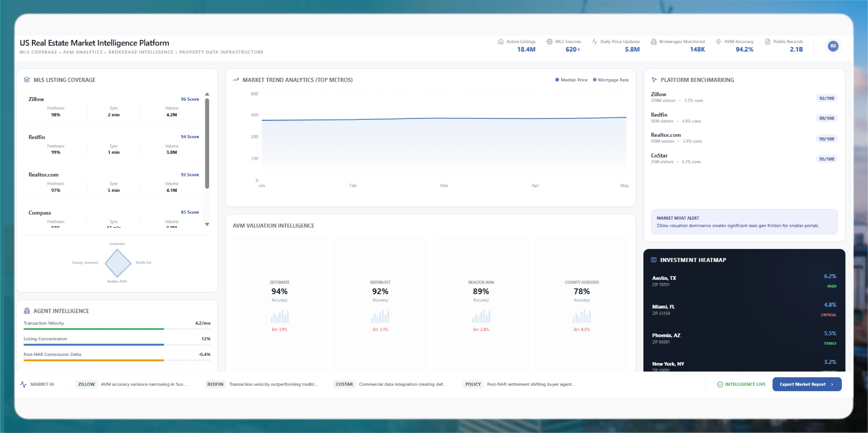Click the median price trend line

444,118
